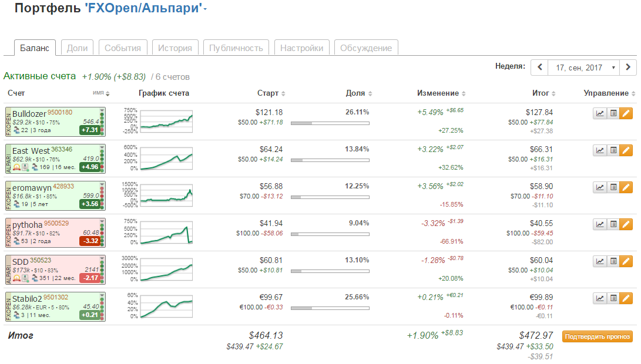Click the table icon in East West row
This screenshot has width=641, height=364.
point(613,150)
